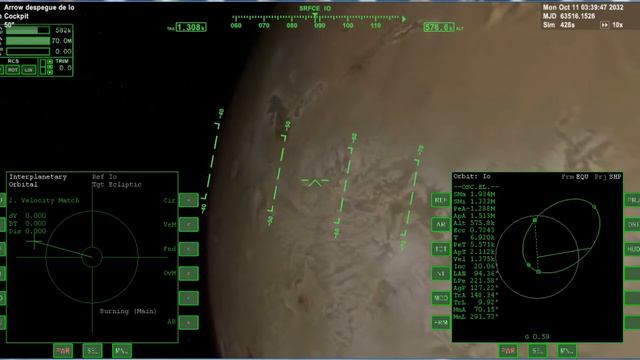The height and width of the screenshot is (360, 640).
Task: Click the time acceleration fast-forward icon
Action: [x=604, y=25]
